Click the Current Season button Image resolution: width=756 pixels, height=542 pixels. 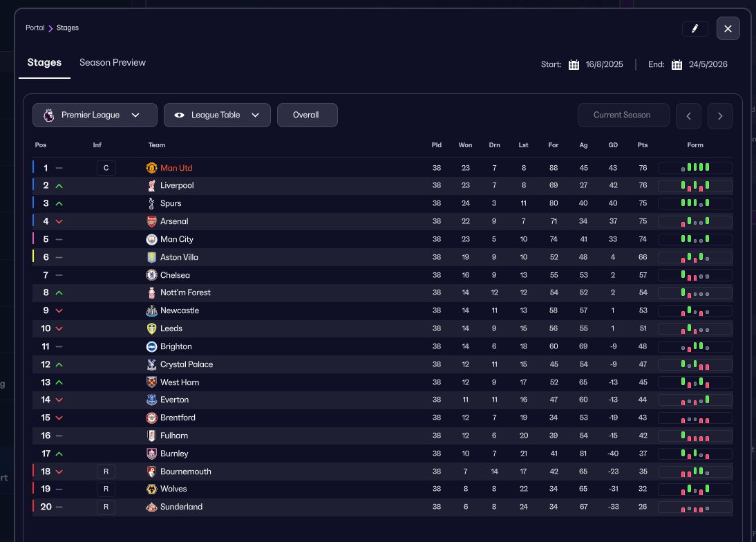pos(623,115)
